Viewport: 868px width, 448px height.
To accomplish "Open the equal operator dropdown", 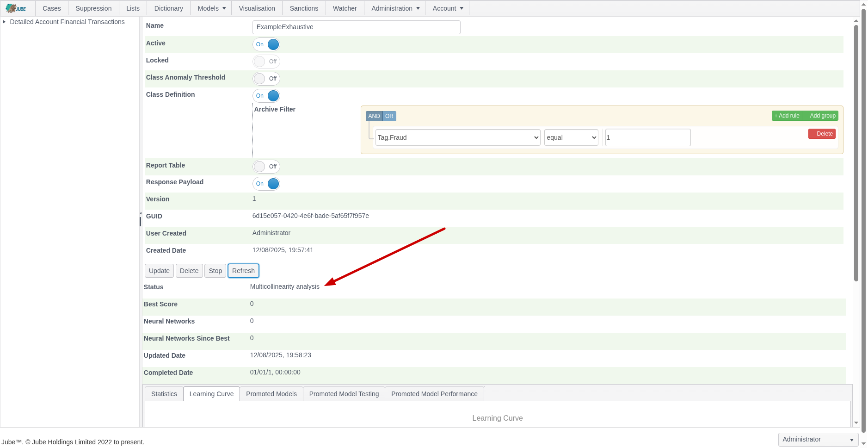I will click(x=571, y=137).
